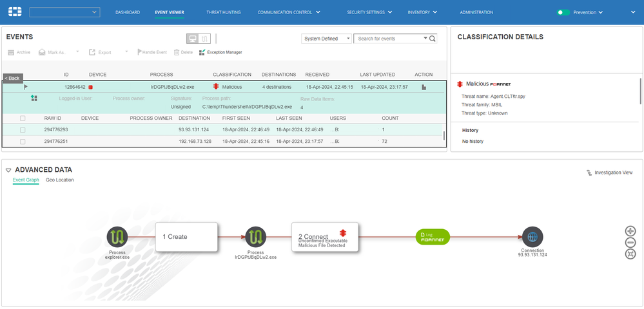This screenshot has height=309, width=644.
Task: Click the Connection globe node
Action: (532, 237)
